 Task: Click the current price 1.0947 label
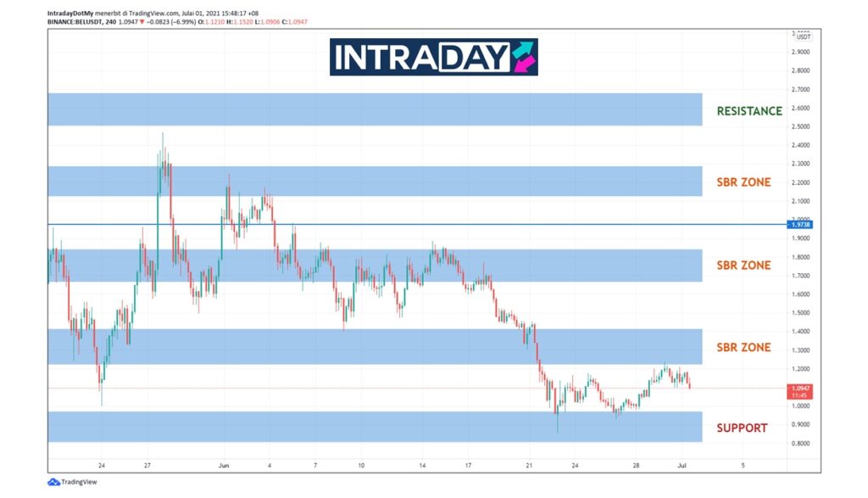[801, 388]
